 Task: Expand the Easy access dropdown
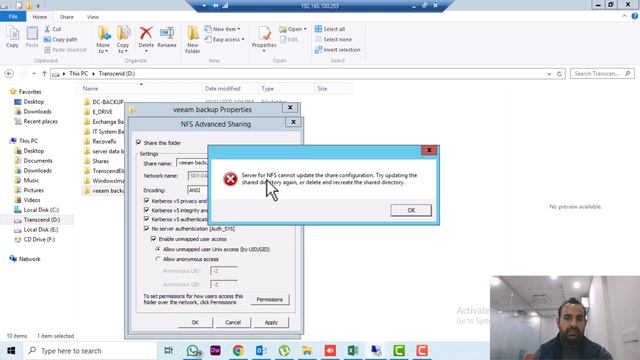click(243, 40)
